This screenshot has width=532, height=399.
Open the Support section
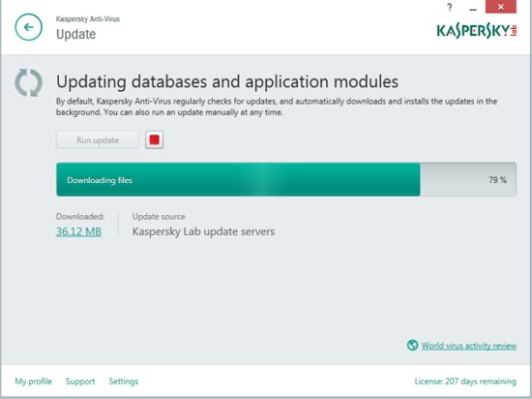[x=80, y=382]
